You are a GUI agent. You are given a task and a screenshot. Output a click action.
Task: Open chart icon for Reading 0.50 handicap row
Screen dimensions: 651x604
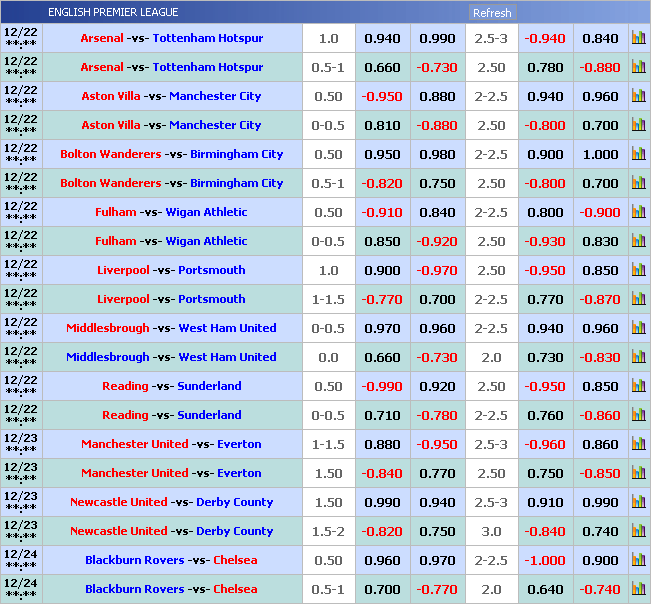pos(638,387)
